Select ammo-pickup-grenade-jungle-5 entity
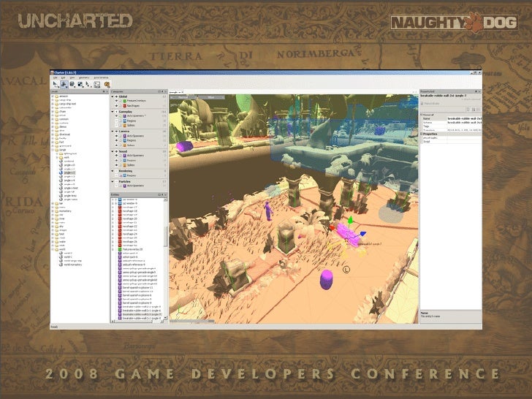 (x=139, y=272)
